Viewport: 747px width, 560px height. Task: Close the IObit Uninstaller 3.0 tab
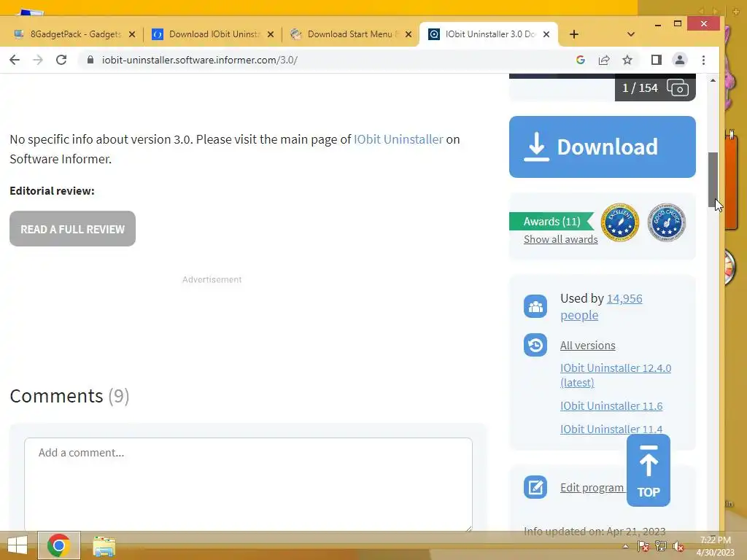coord(546,34)
